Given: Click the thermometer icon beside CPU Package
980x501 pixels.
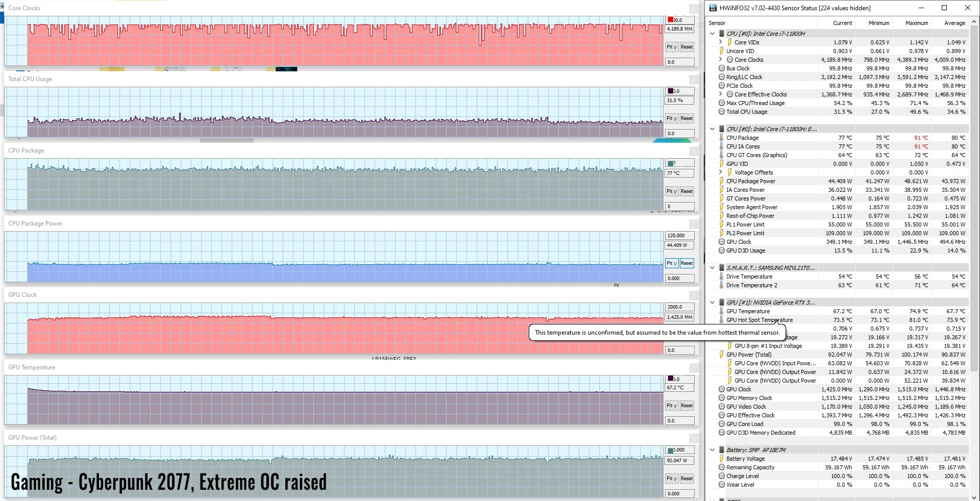Looking at the screenshot, I should [x=722, y=138].
